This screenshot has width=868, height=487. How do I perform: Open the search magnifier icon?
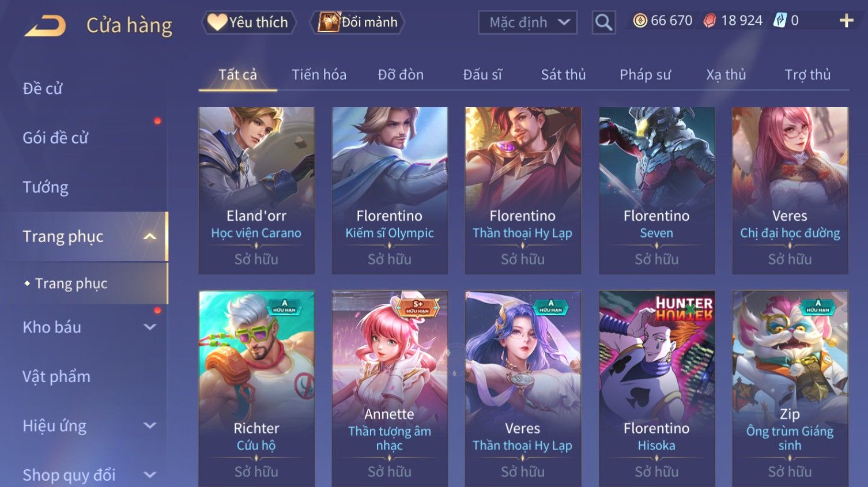[603, 22]
